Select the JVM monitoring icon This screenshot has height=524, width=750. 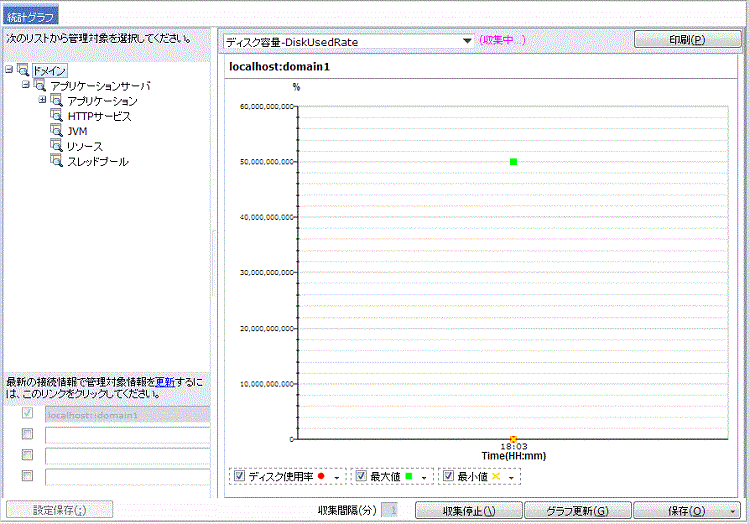[57, 131]
